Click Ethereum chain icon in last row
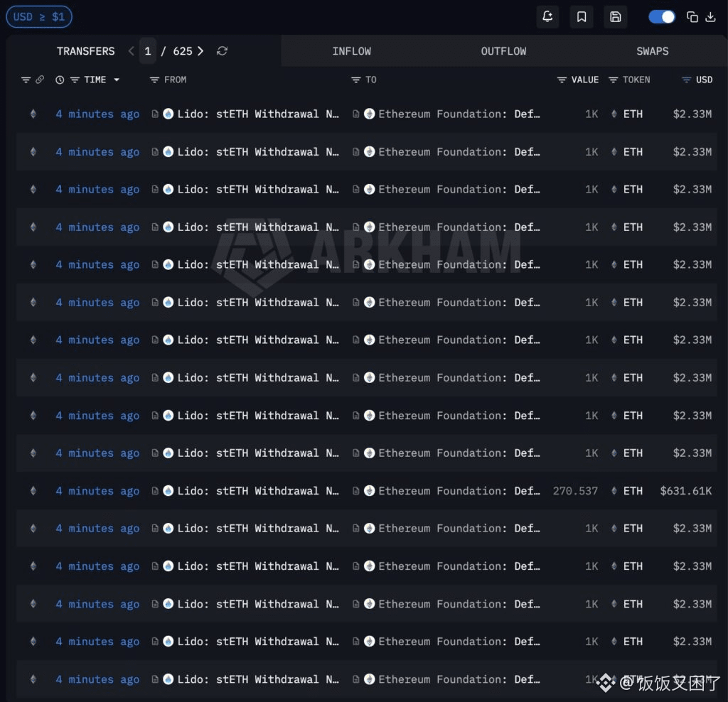Image resolution: width=728 pixels, height=702 pixels. [33, 680]
